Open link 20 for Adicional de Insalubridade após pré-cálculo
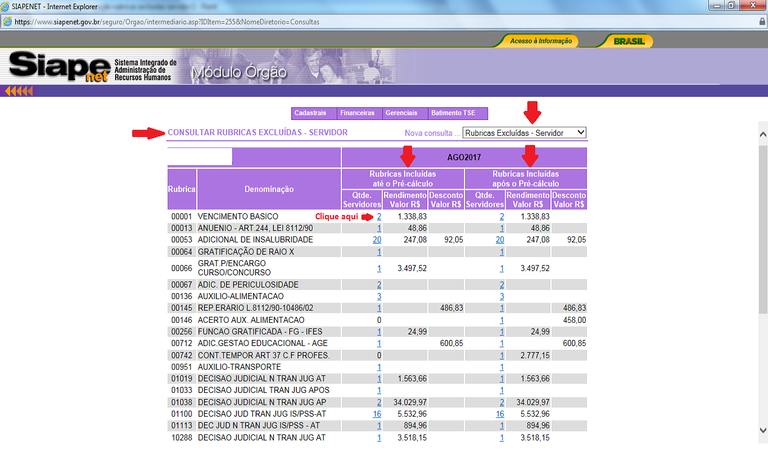This screenshot has width=768, height=463. (x=500, y=240)
